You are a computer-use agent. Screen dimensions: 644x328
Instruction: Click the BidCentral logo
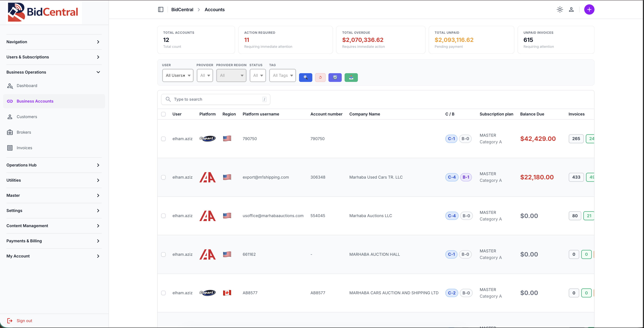[x=43, y=12]
